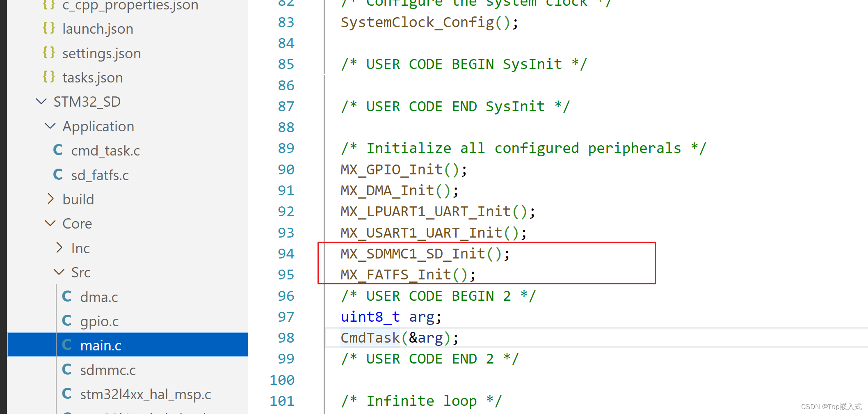Click MX_USART1_UART_Init() call

[434, 233]
